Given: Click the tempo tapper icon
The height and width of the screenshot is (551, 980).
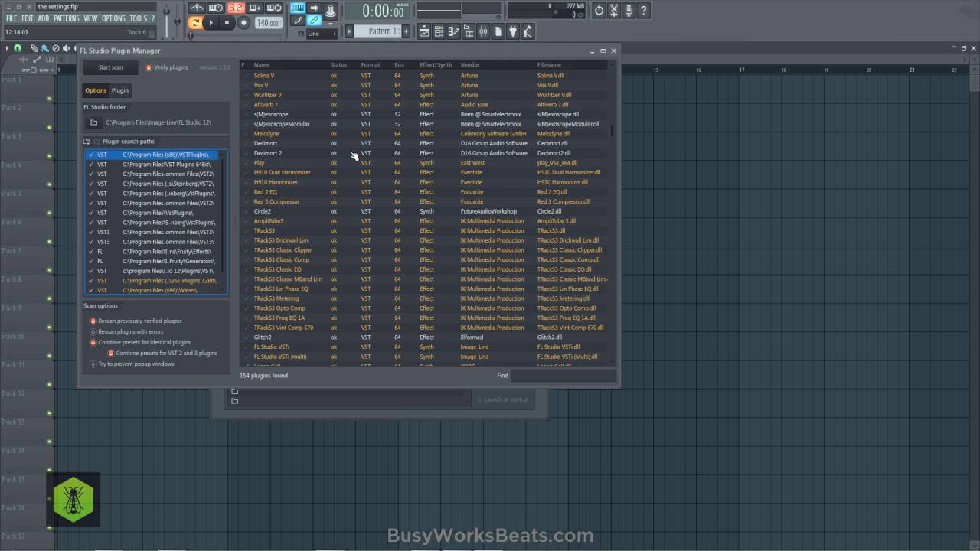Looking at the screenshot, I should [528, 31].
